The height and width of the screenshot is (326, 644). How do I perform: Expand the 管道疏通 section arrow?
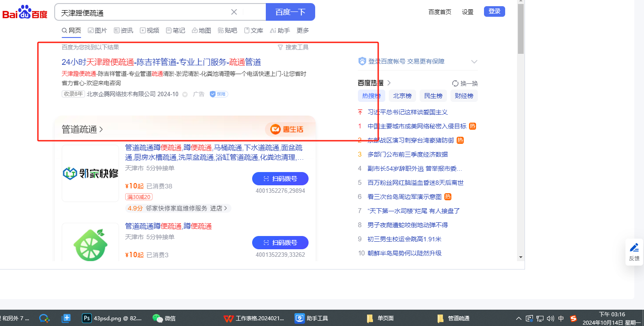tap(101, 129)
